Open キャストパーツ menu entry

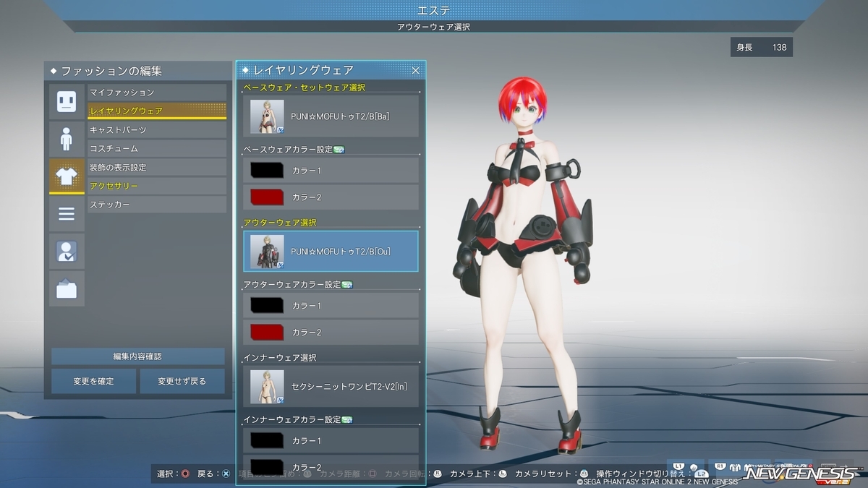click(x=157, y=130)
